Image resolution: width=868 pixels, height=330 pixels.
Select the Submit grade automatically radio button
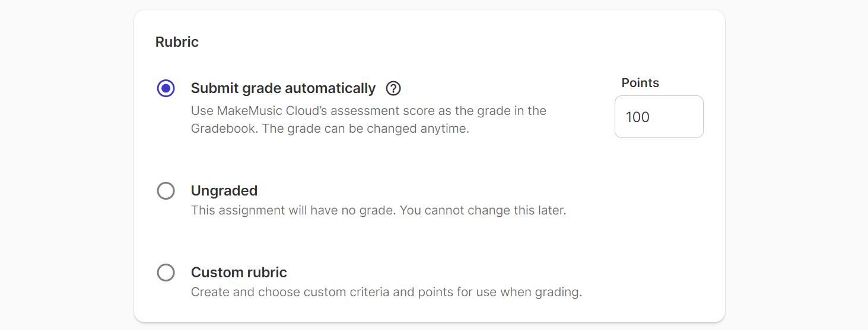(166, 88)
